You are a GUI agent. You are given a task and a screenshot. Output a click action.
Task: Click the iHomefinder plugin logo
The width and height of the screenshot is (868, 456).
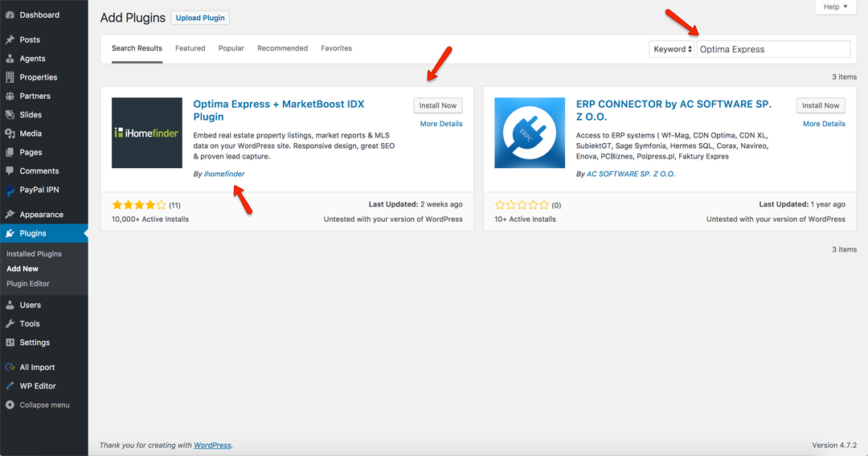(147, 133)
